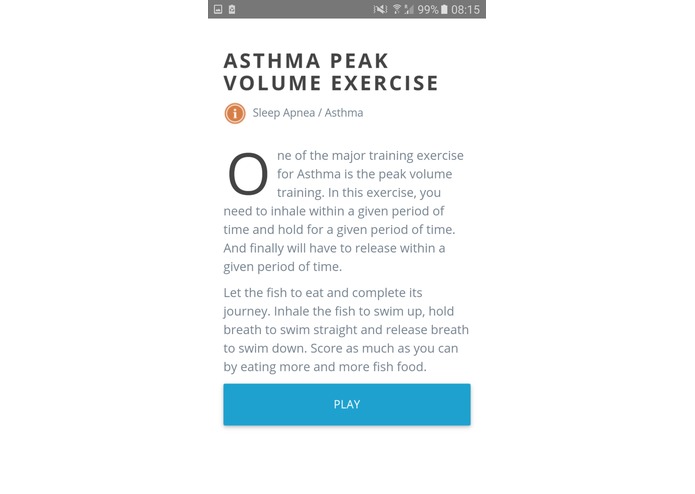This screenshot has width=695, height=494.
Task: Tap the 08:15 clock in status bar
Action: [x=465, y=9]
